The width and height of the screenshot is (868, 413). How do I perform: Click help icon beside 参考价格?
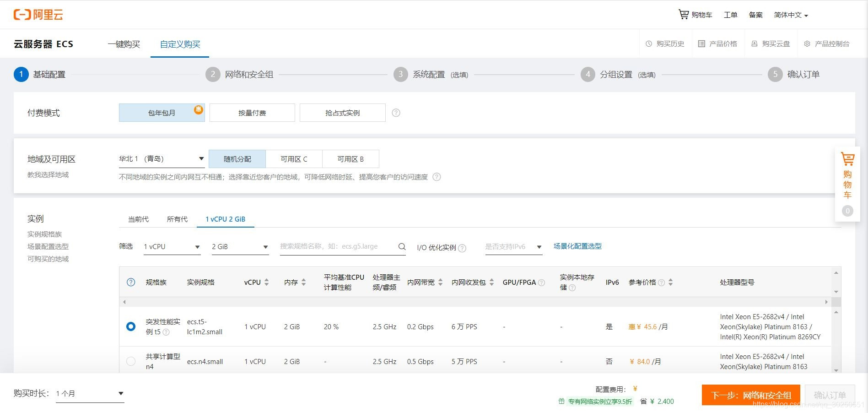(661, 283)
